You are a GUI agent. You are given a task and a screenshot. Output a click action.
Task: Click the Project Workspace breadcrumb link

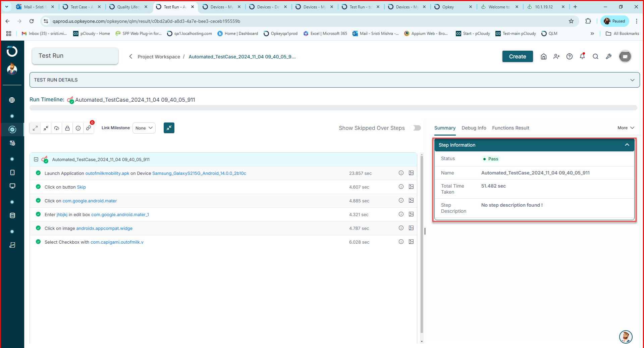pyautogui.click(x=159, y=57)
